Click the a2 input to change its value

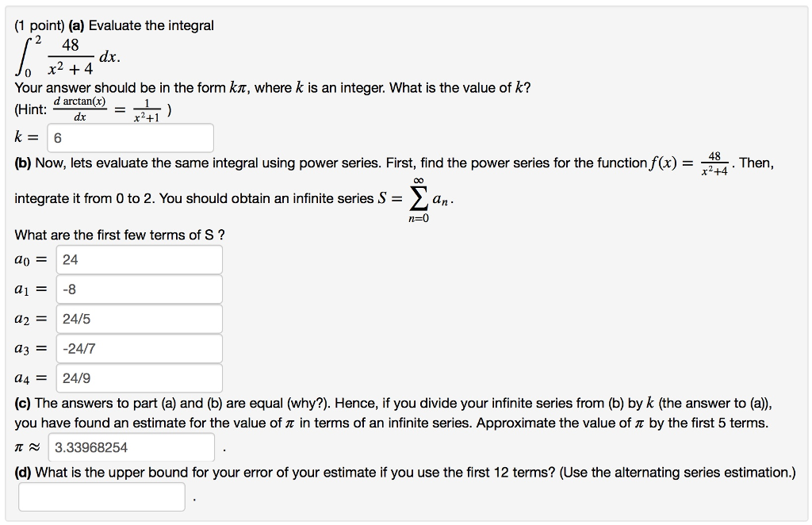(139, 319)
